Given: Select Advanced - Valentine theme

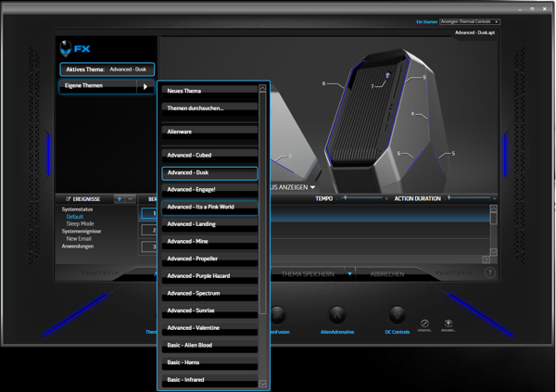Looking at the screenshot, I should point(209,328).
